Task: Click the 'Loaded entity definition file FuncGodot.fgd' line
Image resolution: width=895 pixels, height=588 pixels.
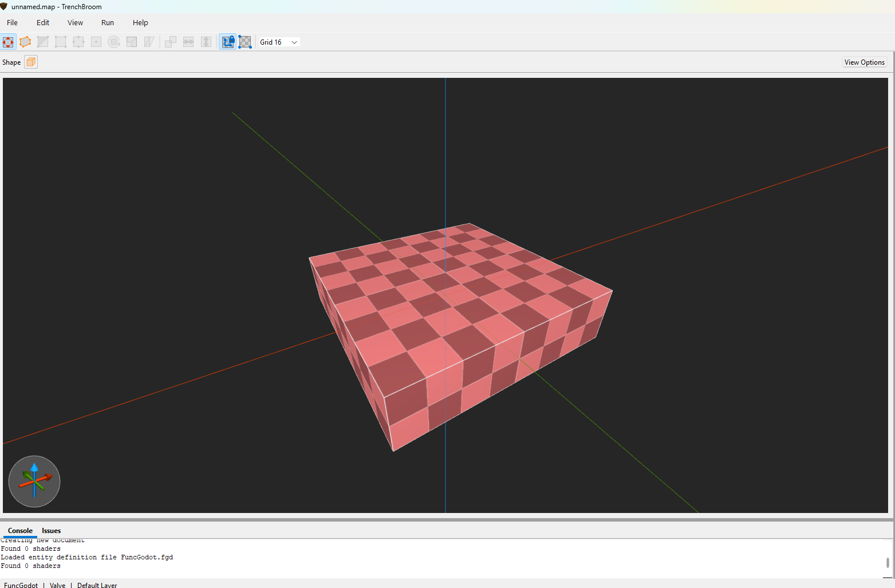Action: [x=86, y=557]
